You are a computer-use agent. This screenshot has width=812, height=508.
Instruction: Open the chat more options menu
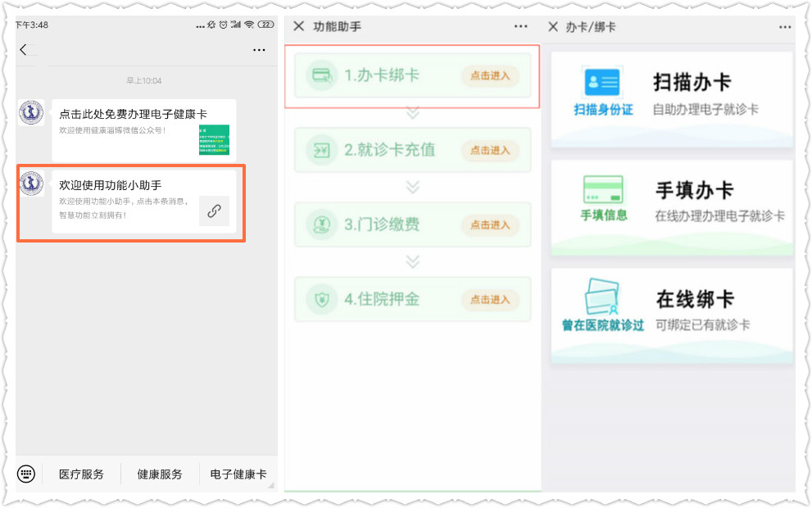click(259, 50)
